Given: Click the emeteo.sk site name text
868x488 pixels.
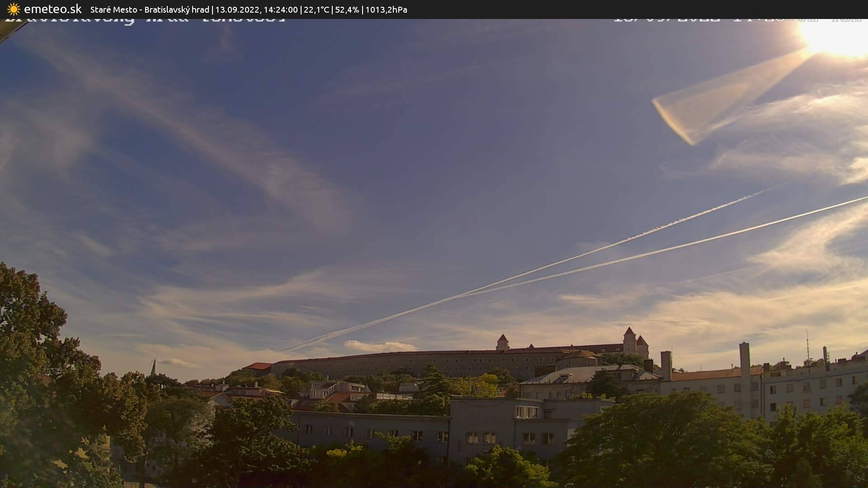Looking at the screenshot, I should (53, 9).
